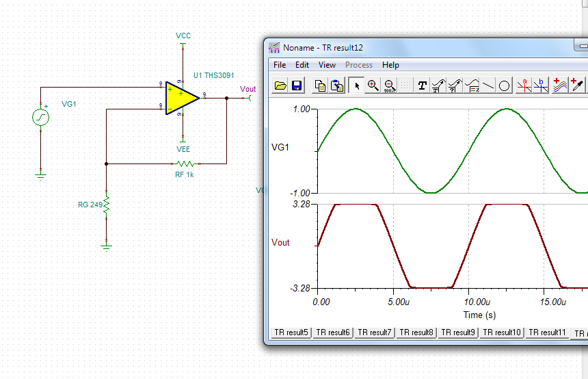Open the Edit menu

point(302,65)
